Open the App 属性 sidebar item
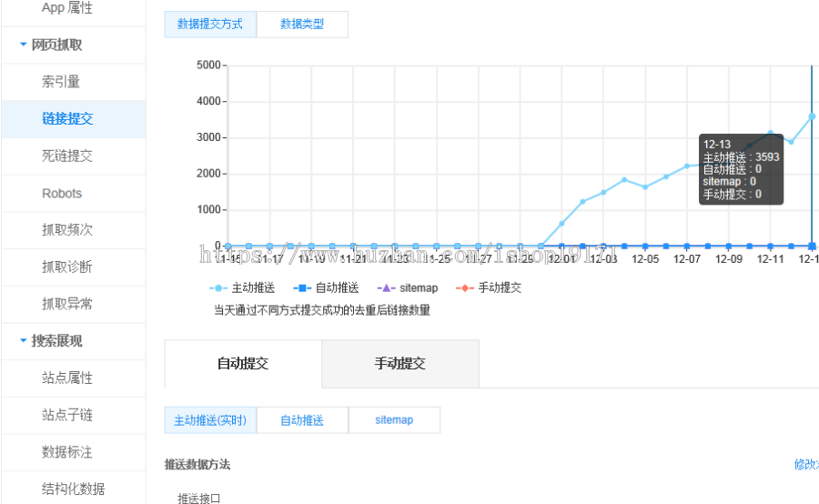Screen dimensions: 819x504 tap(66, 8)
